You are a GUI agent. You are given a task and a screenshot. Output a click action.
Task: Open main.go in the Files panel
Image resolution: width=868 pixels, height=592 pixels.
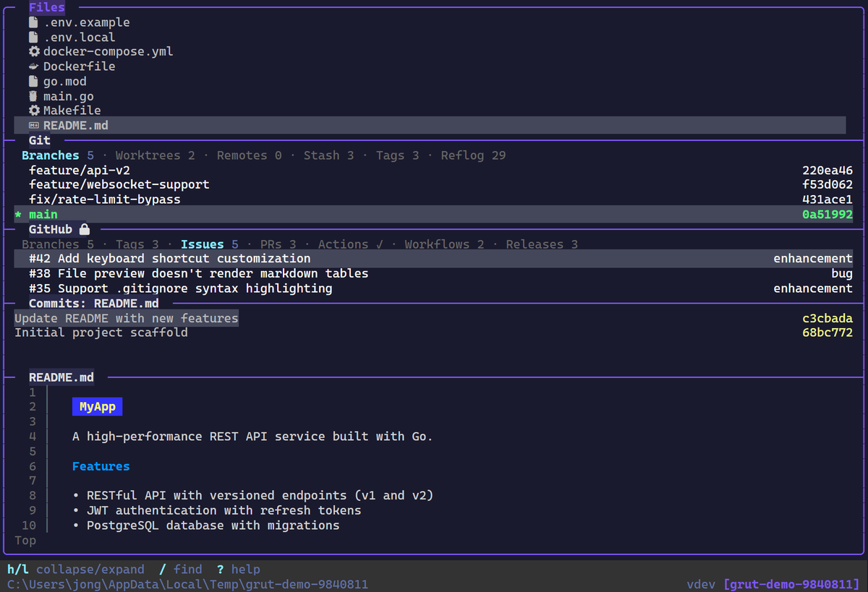[69, 96]
